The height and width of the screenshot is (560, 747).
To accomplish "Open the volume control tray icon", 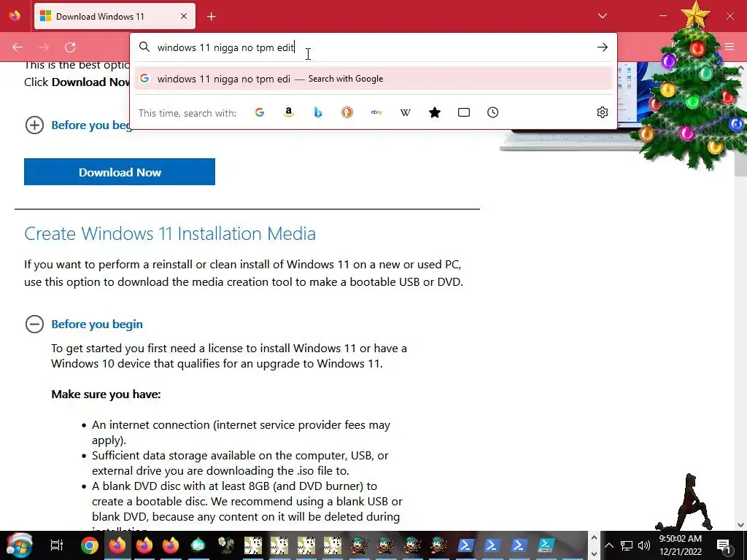I will click(x=643, y=545).
